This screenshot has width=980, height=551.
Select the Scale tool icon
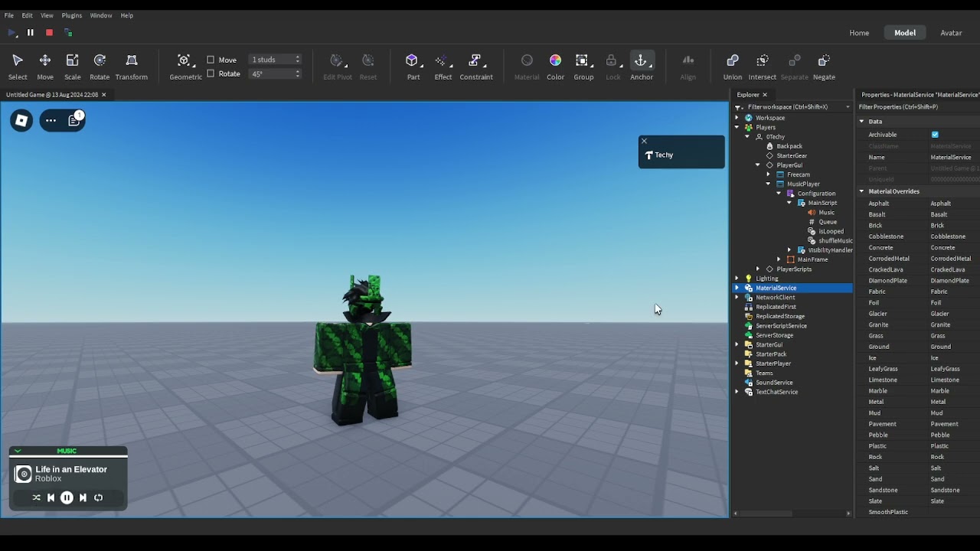coord(72,61)
